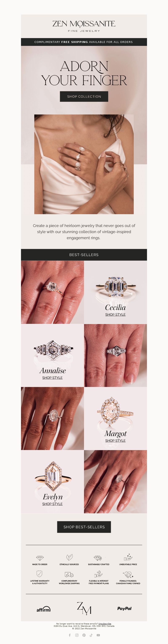Click the Complimentary Worldwide Shipping truck icon
The height and width of the screenshot is (644, 168).
tap(69, 574)
